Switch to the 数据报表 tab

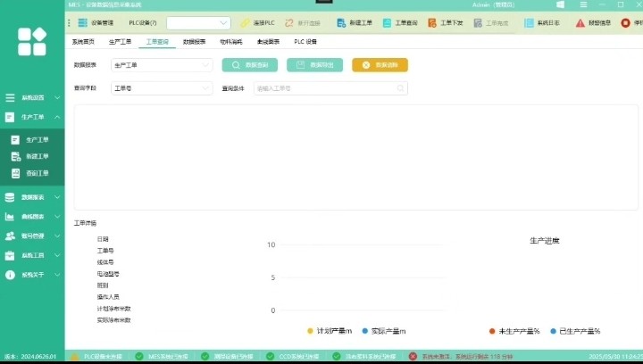click(x=194, y=42)
